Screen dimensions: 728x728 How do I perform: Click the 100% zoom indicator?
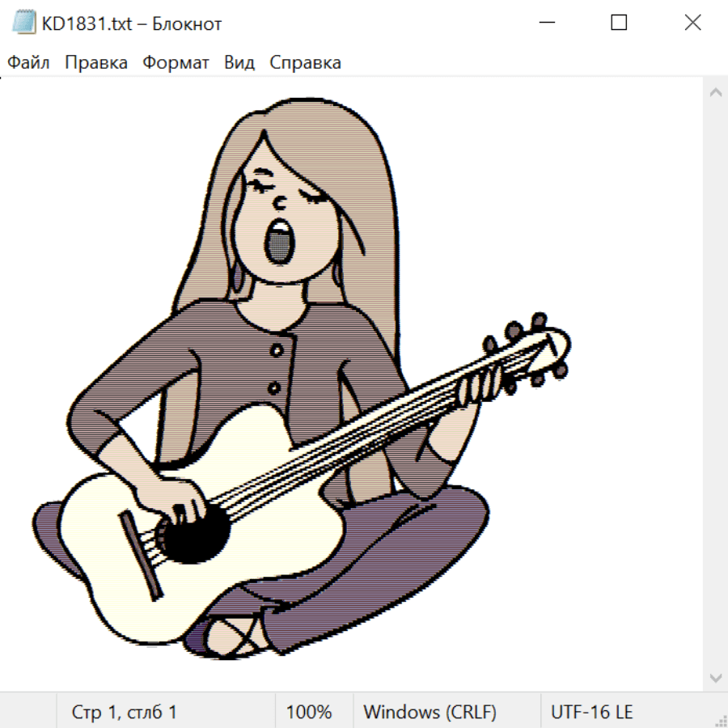309,713
